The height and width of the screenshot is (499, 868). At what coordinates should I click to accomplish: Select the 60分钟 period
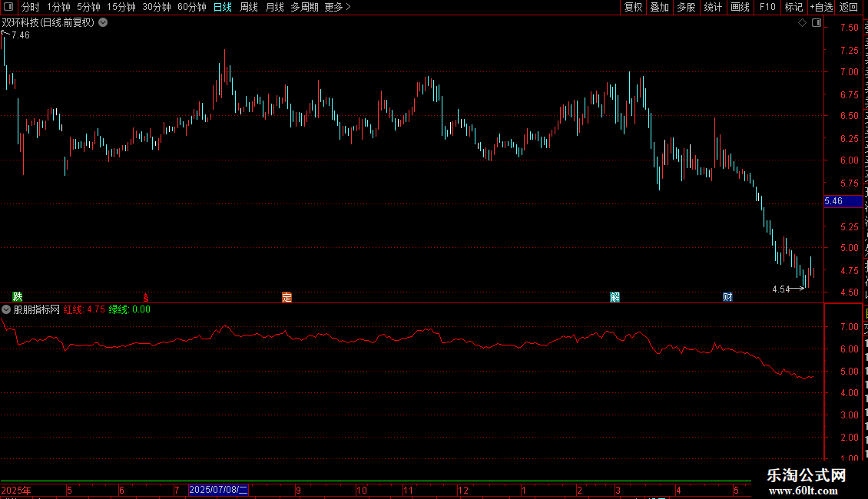[x=191, y=7]
